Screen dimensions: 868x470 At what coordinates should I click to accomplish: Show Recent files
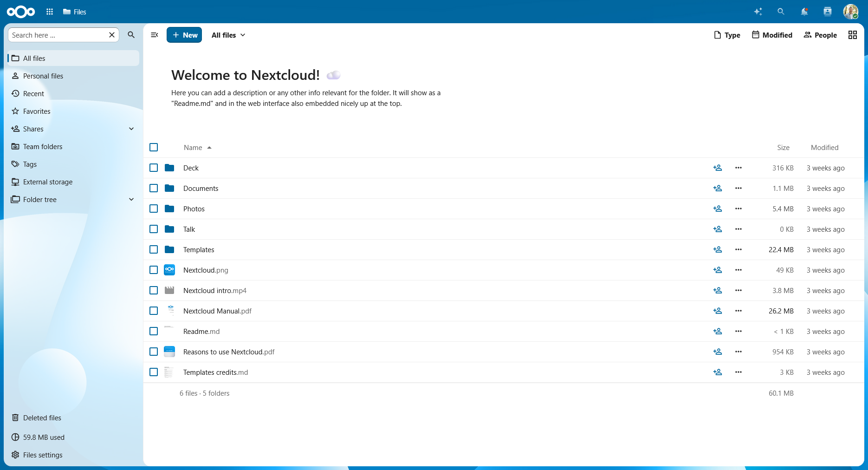click(73, 93)
